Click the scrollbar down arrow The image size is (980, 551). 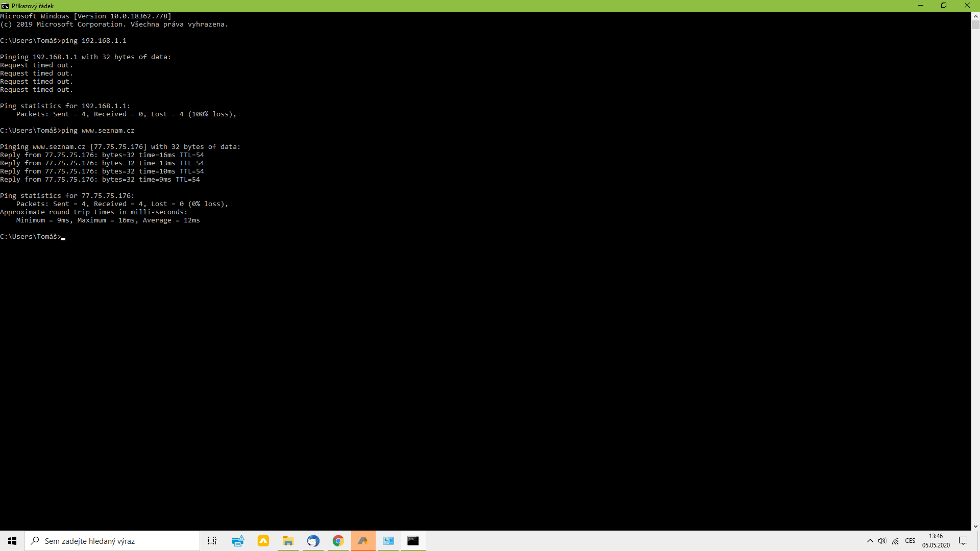pyautogui.click(x=975, y=526)
